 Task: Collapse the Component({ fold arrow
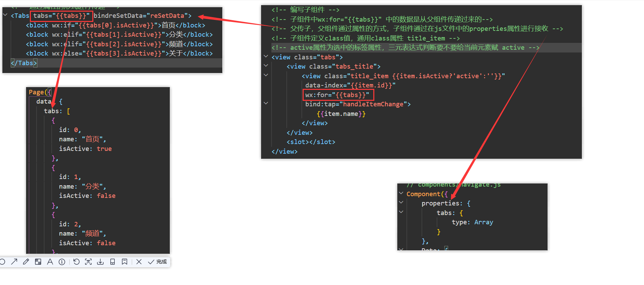[401, 193]
